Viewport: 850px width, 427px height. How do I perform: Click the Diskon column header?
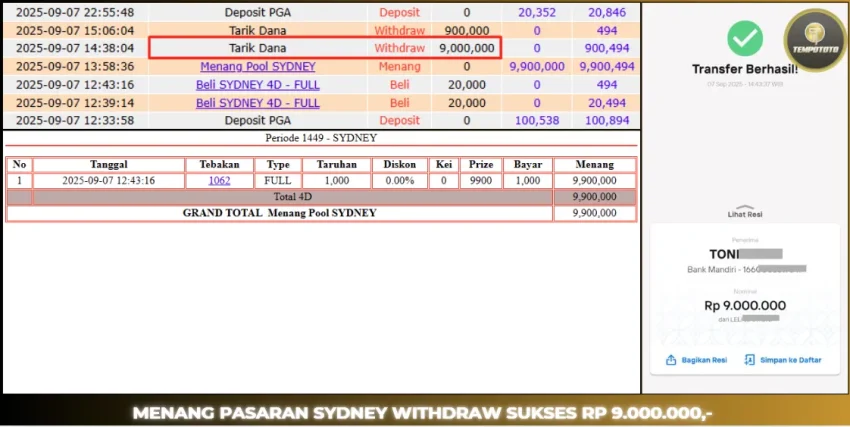400,165
